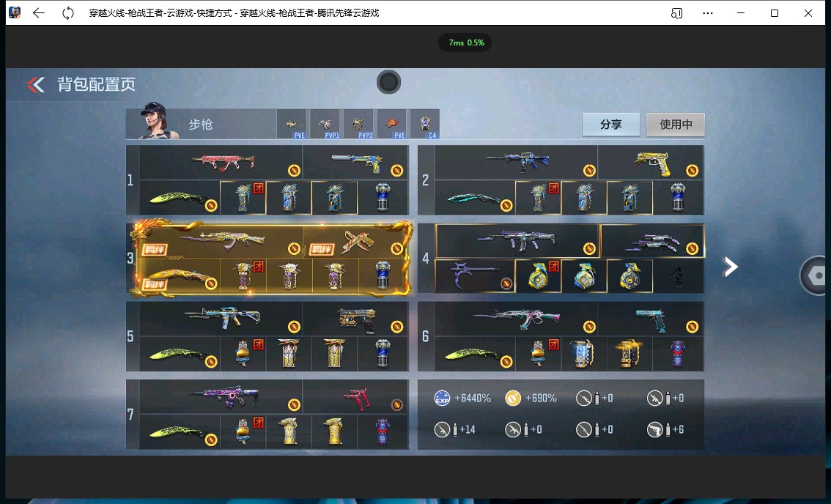This screenshot has width=831, height=504.
Task: Open the floating hexagon menu at right edge
Action: pos(815,275)
